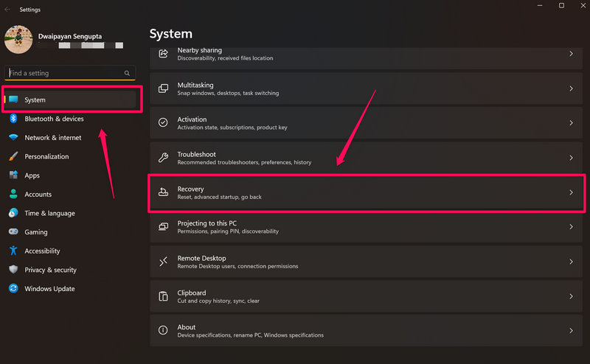Click the Gaming controller icon
Viewport: 590px width, 364px height.
(x=13, y=232)
